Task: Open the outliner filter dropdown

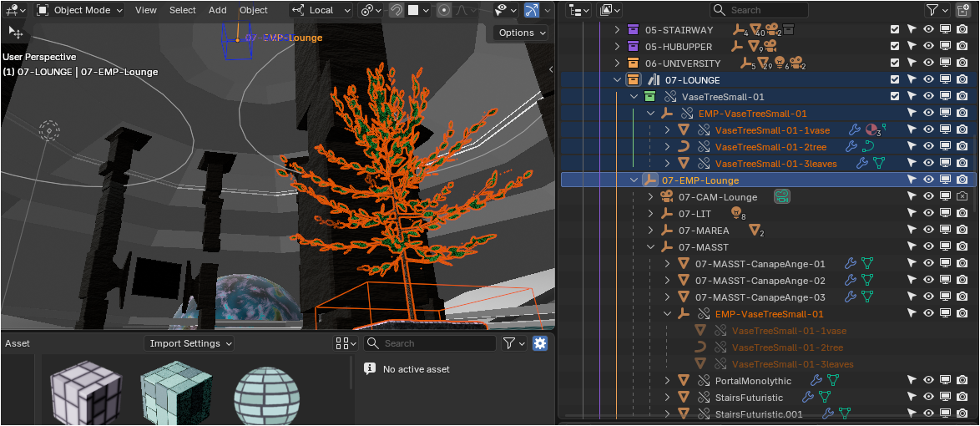Action: point(937,10)
